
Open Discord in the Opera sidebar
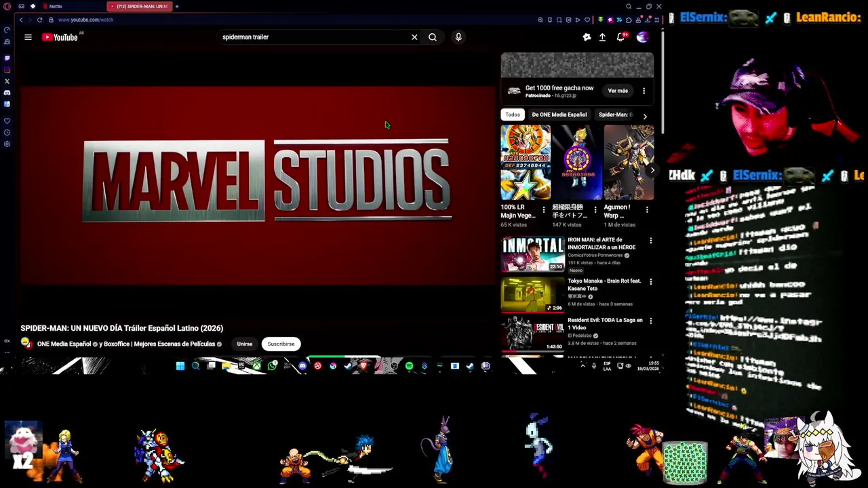[7, 93]
